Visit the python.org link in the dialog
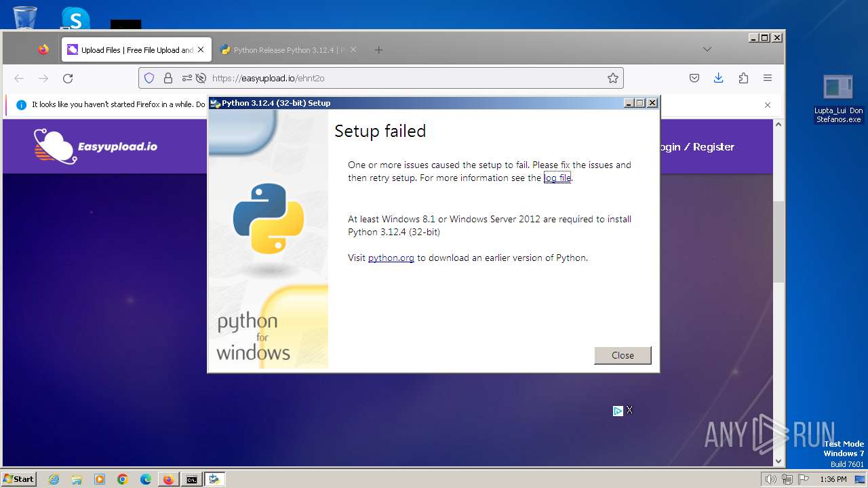This screenshot has height=488, width=868. (391, 258)
